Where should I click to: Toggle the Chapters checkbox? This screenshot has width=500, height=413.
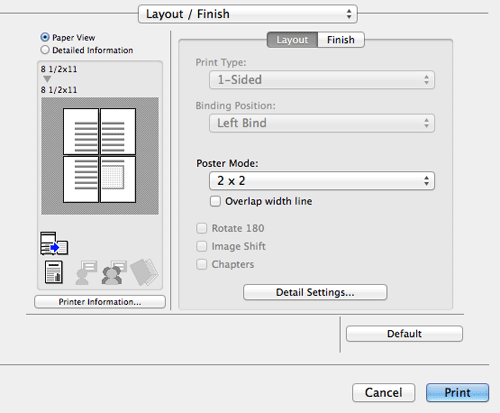point(202,264)
